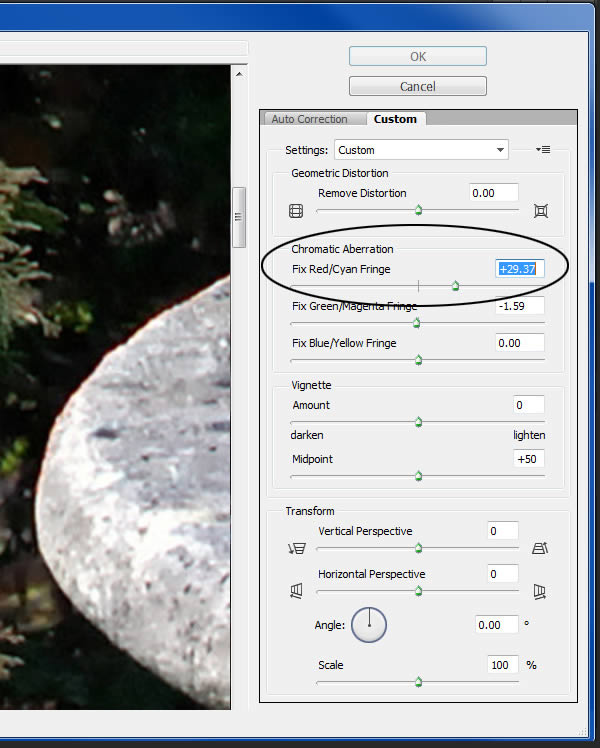Click the Angle value field
600x748 pixels.
tap(497, 624)
